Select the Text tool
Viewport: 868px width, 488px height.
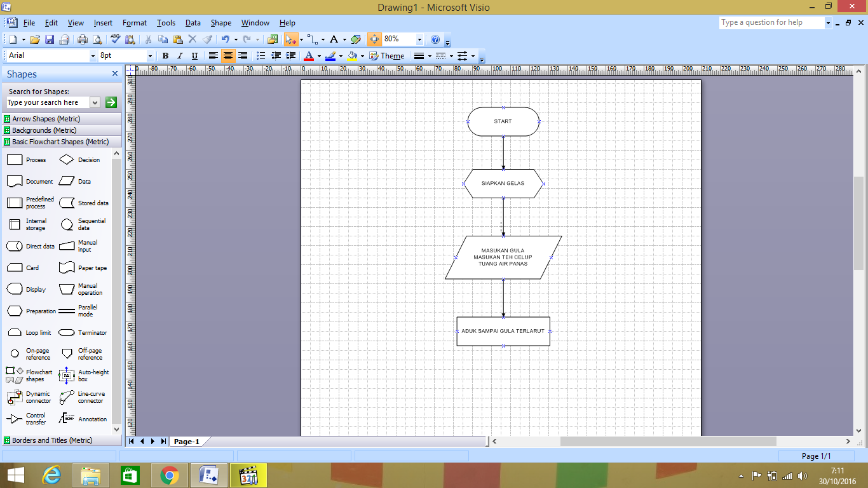tap(333, 39)
